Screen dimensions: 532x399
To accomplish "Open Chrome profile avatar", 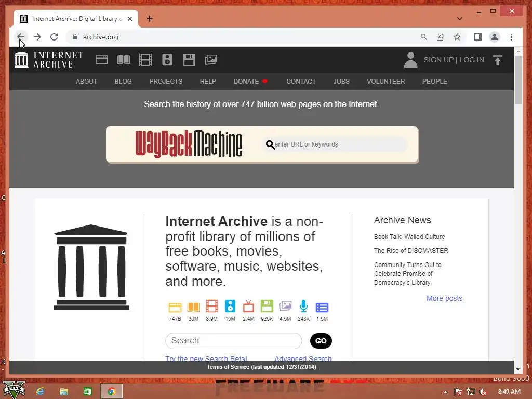I will (x=495, y=37).
